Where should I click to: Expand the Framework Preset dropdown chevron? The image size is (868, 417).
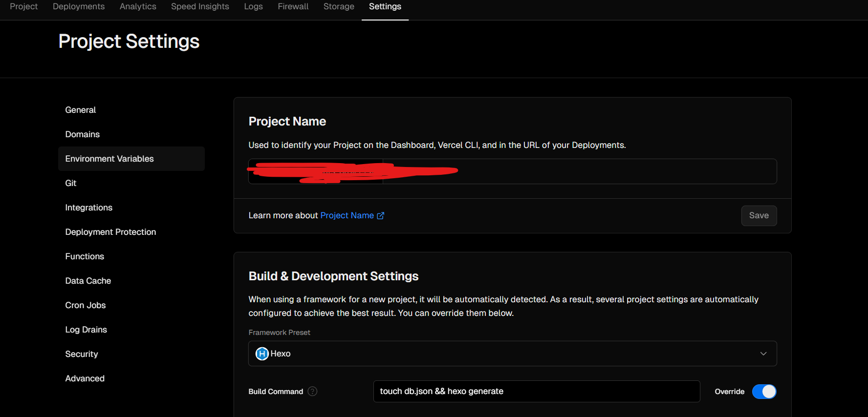[763, 354]
